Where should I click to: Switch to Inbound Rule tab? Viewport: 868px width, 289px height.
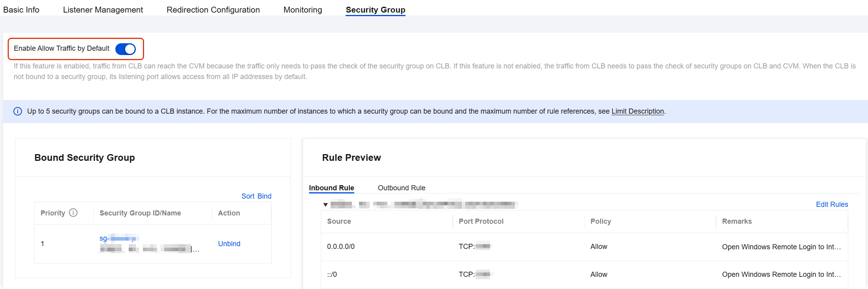(331, 188)
